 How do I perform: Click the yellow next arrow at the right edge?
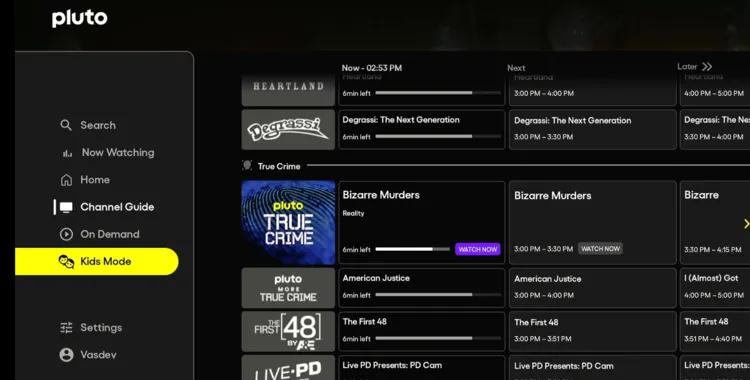[x=746, y=224]
